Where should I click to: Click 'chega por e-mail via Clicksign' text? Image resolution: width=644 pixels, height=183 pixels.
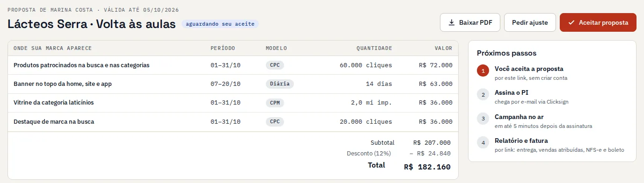532,102
